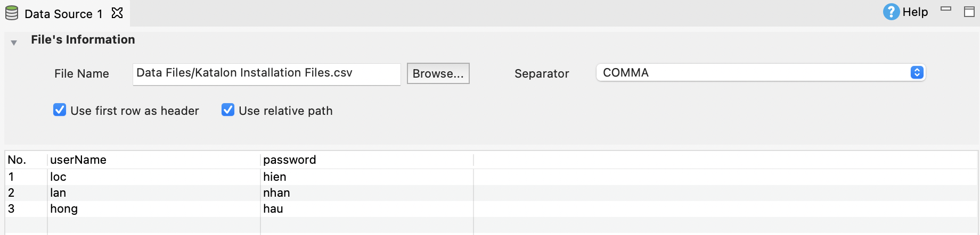Image resolution: width=980 pixels, height=235 pixels.
Task: Select the row with userName loc
Action: (x=58, y=177)
